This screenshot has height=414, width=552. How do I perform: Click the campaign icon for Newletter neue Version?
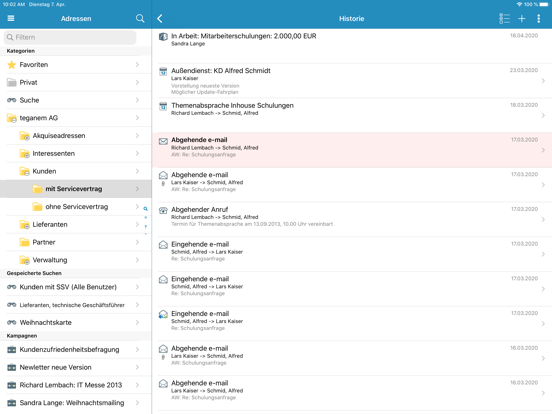click(12, 368)
